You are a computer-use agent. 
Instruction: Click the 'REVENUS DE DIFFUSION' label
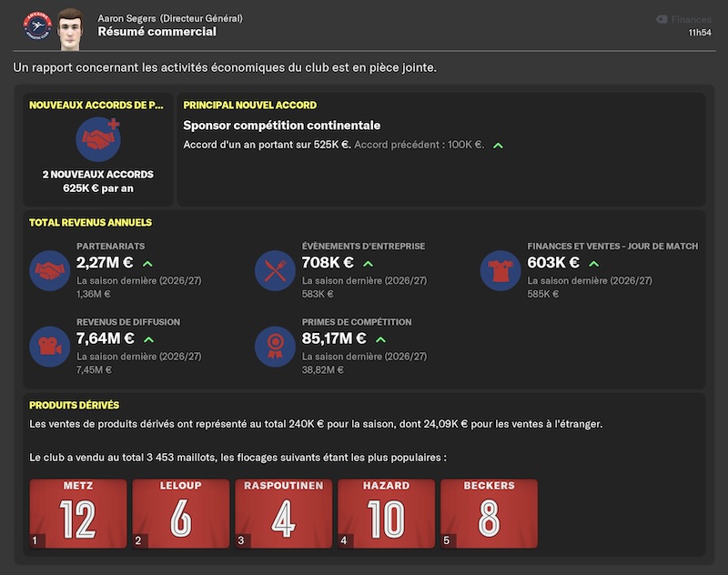click(128, 322)
